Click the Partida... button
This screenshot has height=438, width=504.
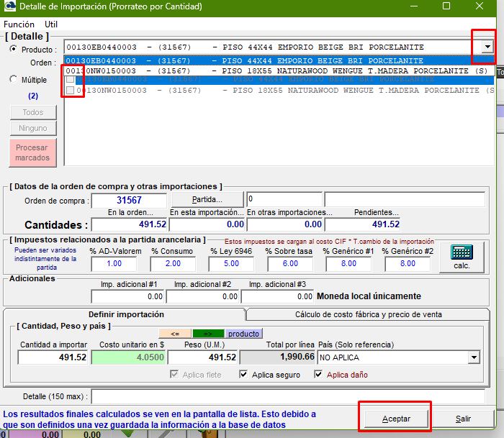tap(207, 199)
